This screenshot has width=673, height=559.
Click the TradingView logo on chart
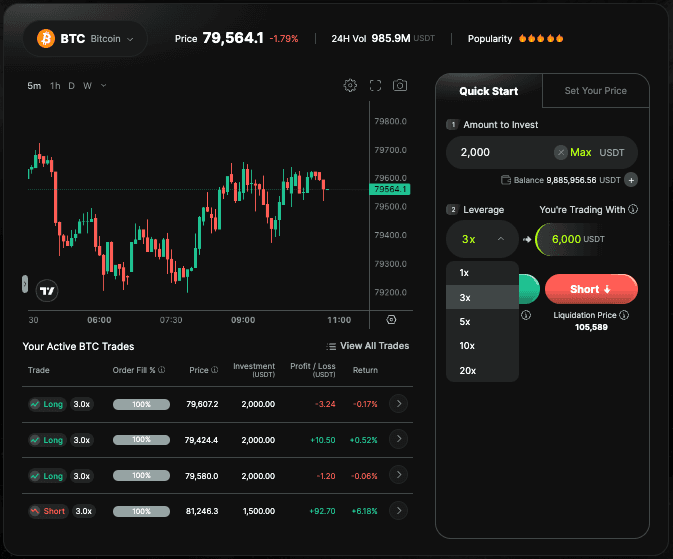coord(47,291)
